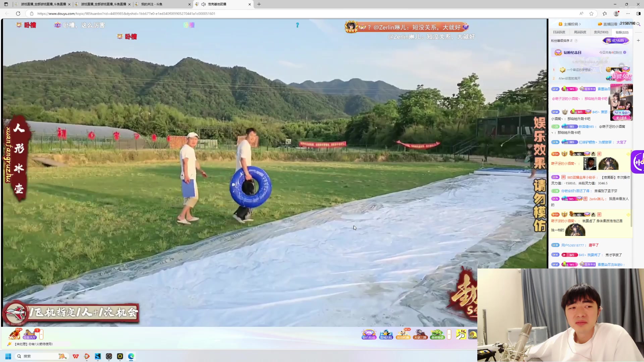
Task: Open the tab actions menu icon
Action: [x=6, y=4]
